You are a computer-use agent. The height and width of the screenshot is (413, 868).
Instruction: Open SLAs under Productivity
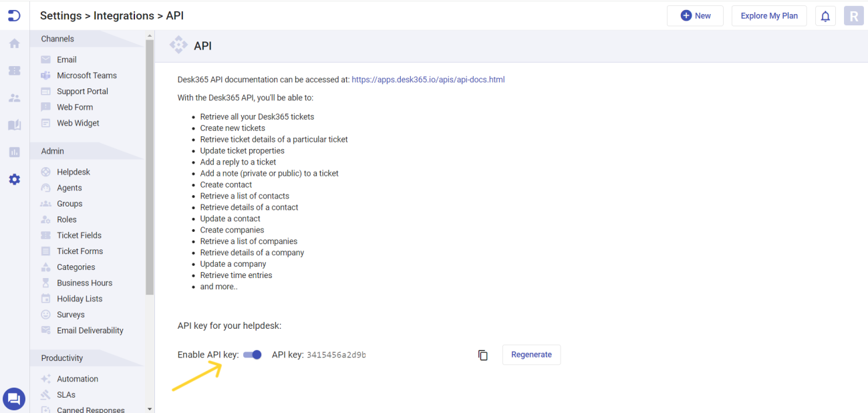click(x=66, y=395)
